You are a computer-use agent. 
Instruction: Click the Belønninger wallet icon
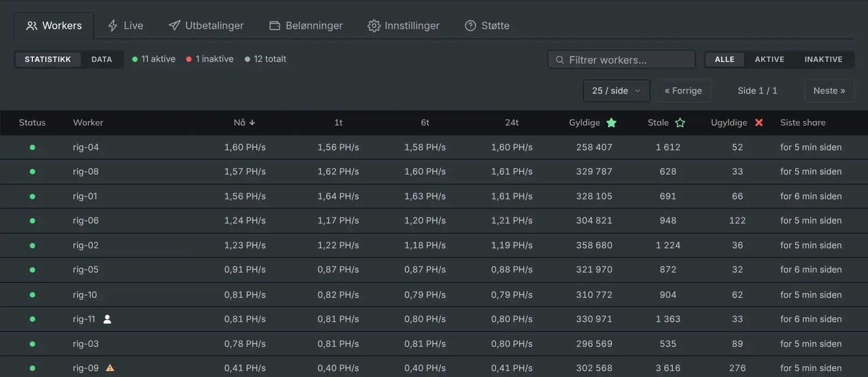click(275, 26)
